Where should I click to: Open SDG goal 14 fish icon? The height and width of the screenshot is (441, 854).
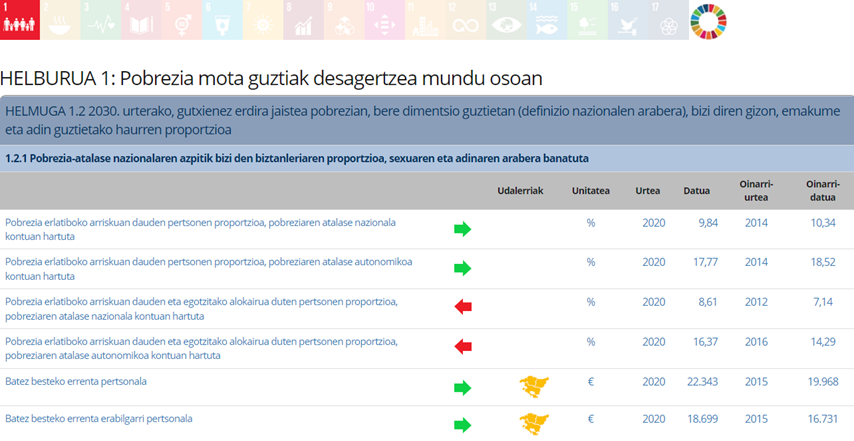click(x=546, y=20)
